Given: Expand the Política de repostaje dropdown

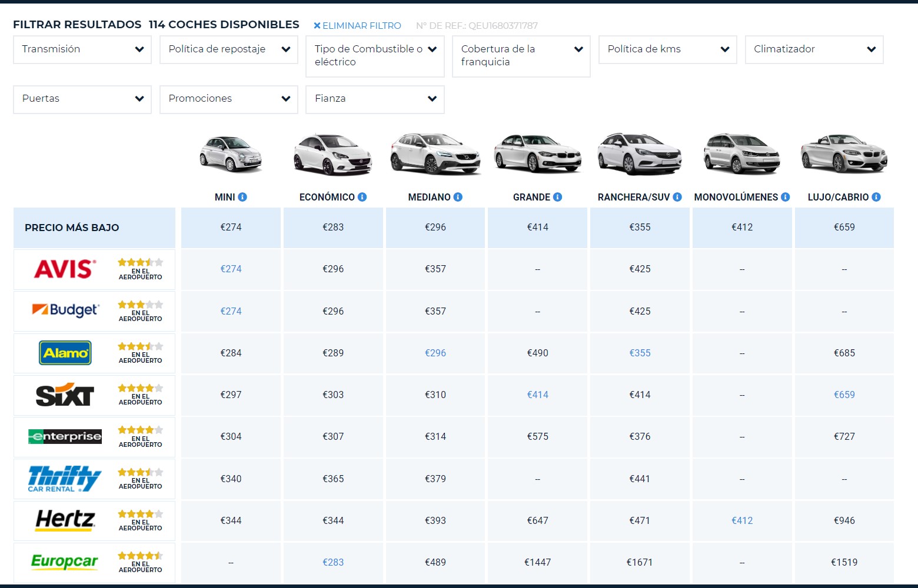Looking at the screenshot, I should [x=229, y=49].
